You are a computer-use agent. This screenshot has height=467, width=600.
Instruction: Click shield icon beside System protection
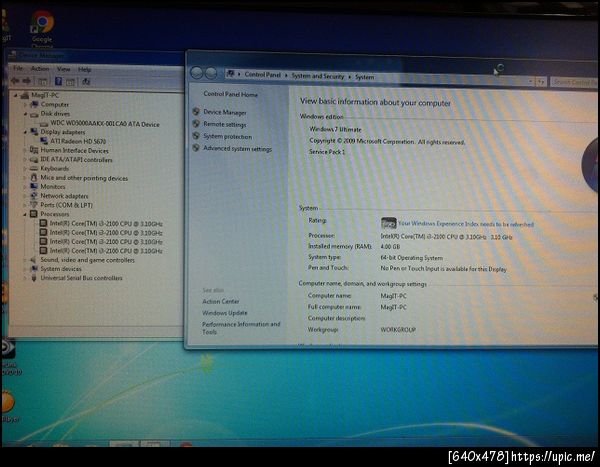point(196,136)
